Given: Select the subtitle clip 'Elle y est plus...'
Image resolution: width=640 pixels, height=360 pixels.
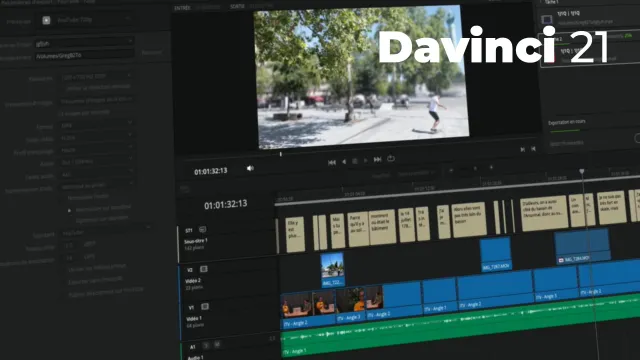Looking at the screenshot, I should coord(295,234).
